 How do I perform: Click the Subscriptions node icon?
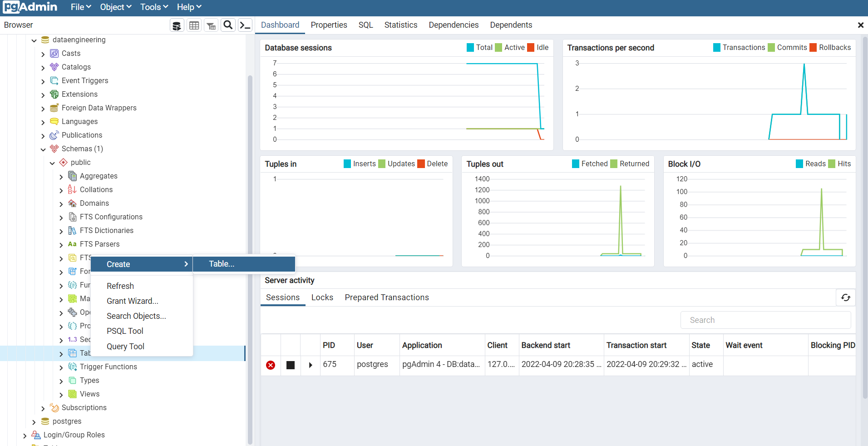[x=54, y=408]
